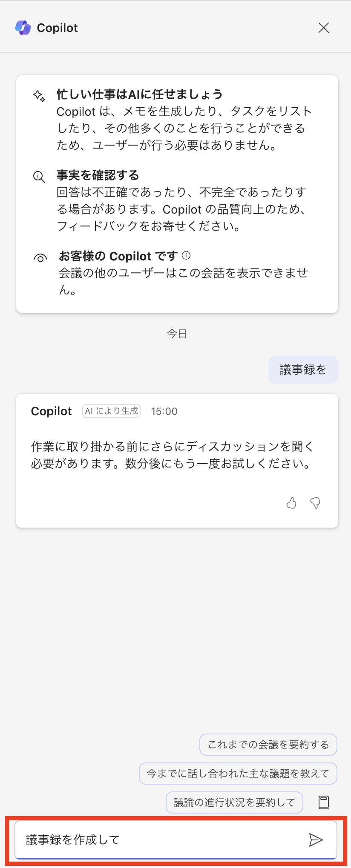
Task: Pick the 議論の進行状況を要約して suggestion
Action: coord(234,802)
